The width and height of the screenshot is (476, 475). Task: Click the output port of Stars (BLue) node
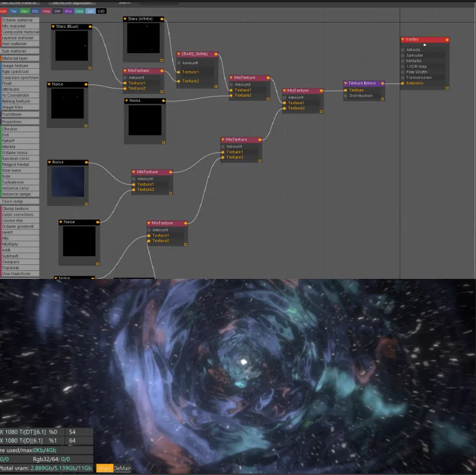tap(90, 27)
